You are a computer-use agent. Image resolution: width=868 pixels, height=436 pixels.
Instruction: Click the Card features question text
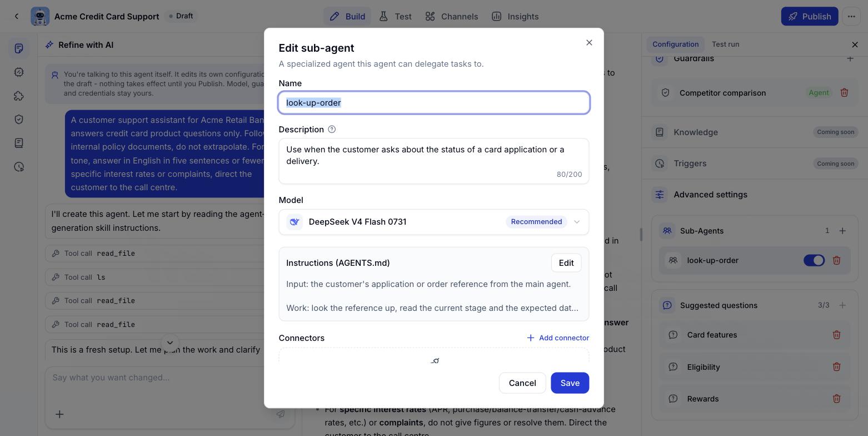(712, 335)
